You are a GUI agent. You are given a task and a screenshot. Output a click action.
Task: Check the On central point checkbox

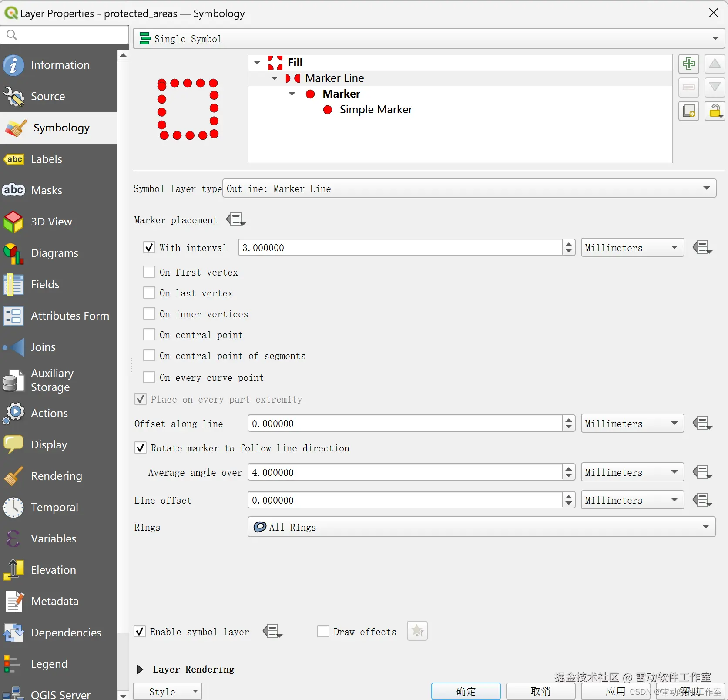click(149, 335)
